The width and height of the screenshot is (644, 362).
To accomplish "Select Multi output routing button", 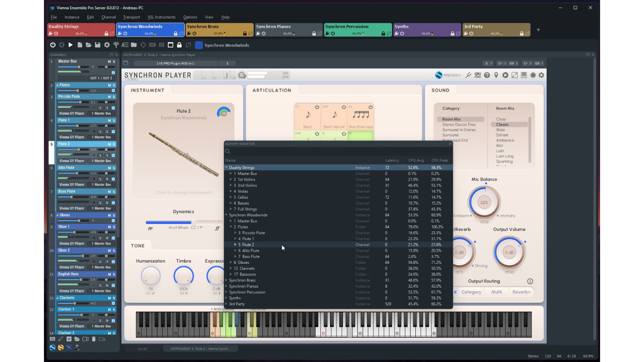I will pyautogui.click(x=496, y=292).
